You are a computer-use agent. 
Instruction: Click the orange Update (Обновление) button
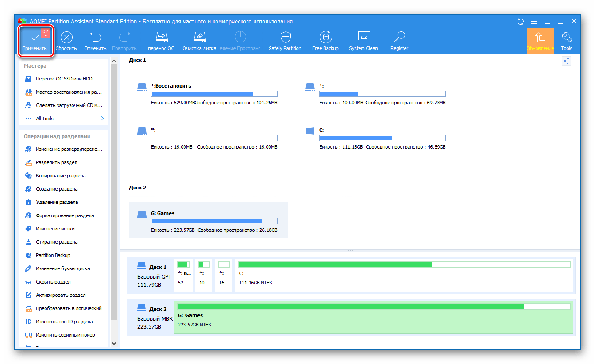tap(540, 41)
